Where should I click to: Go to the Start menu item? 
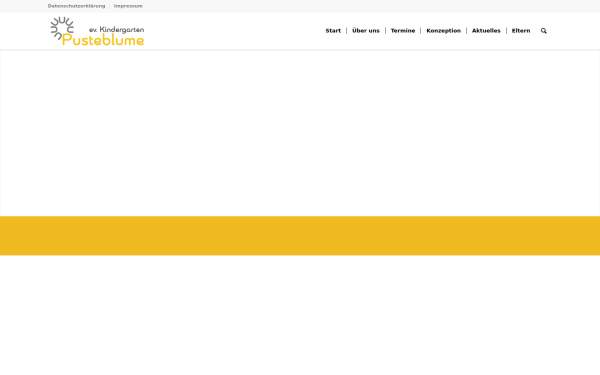(x=333, y=31)
